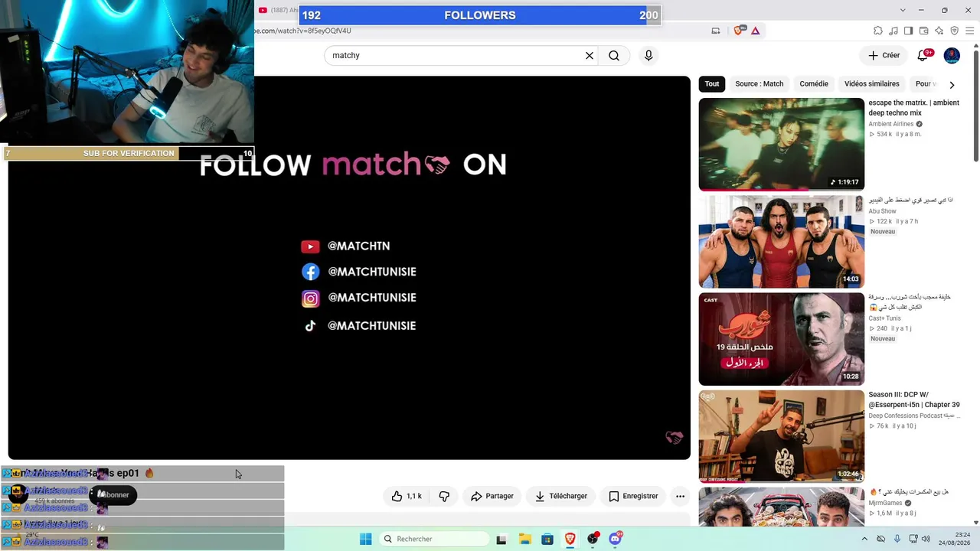This screenshot has width=980, height=551.
Task: Open the Windows Start menu
Action: (x=366, y=539)
